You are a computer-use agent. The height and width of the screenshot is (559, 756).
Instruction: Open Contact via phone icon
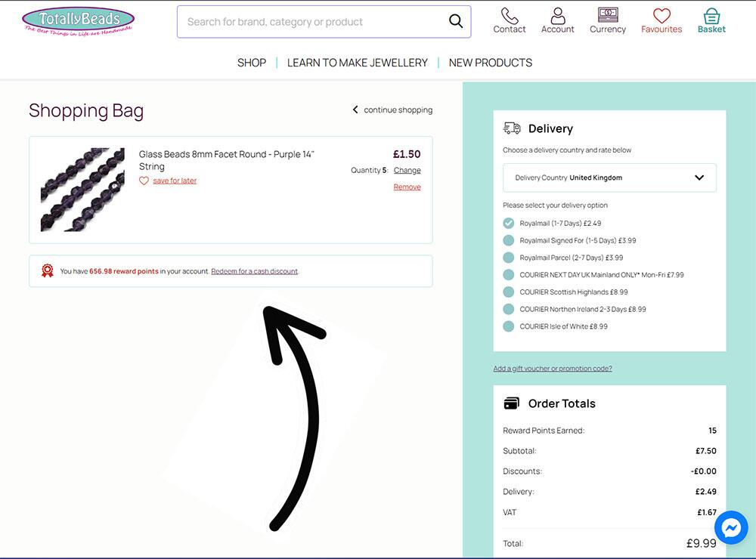coord(509,15)
